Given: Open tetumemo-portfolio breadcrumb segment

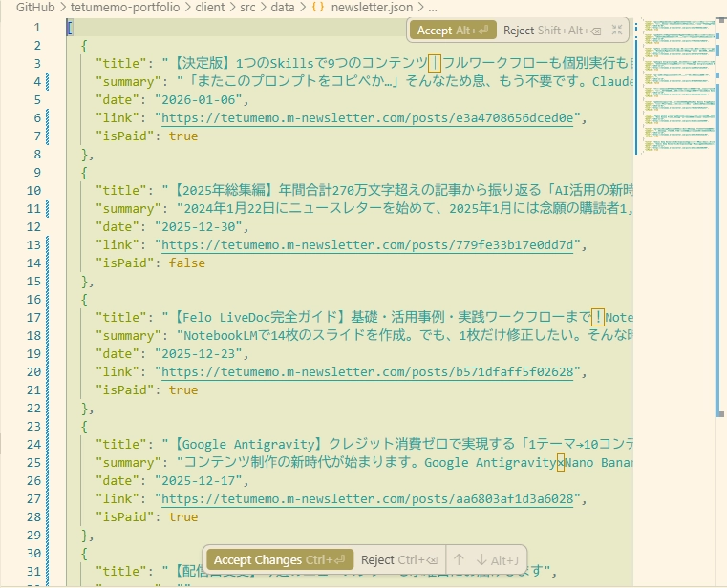Looking at the screenshot, I should pos(125,8).
